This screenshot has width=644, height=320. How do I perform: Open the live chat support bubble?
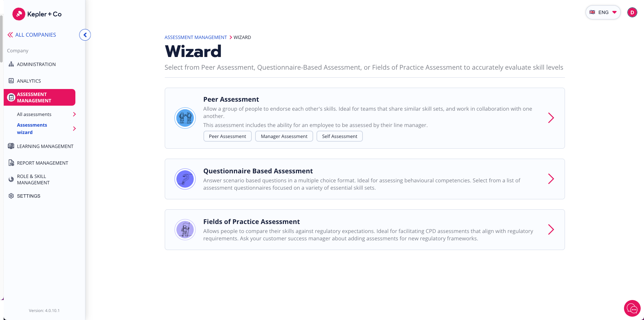pos(632,308)
